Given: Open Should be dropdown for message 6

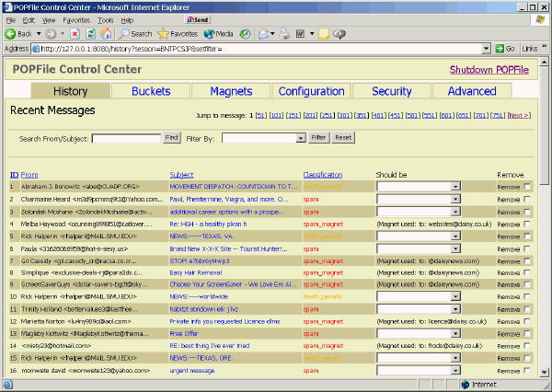Looking at the screenshot, I should 419,249.
